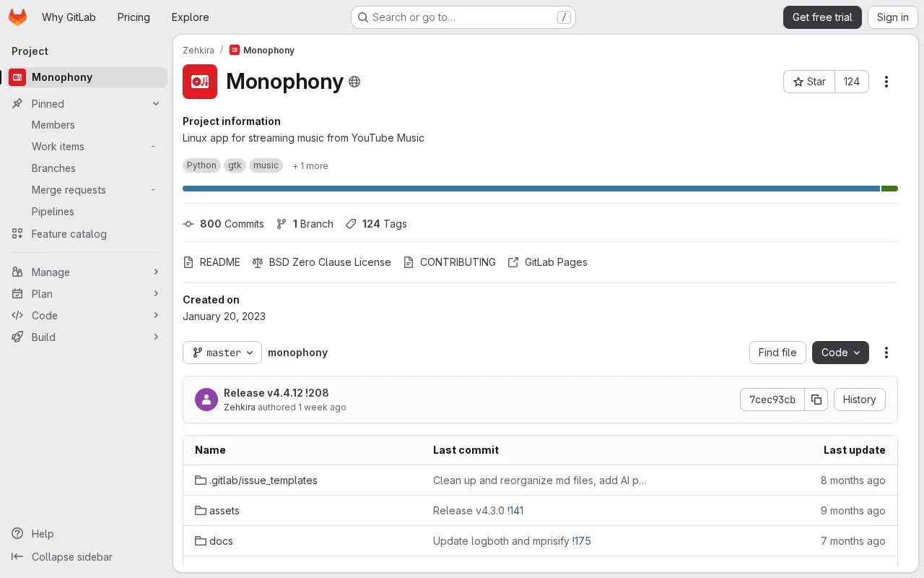Go to Members in sidebar
Screen dimensions: 924x578
[87, 125]
